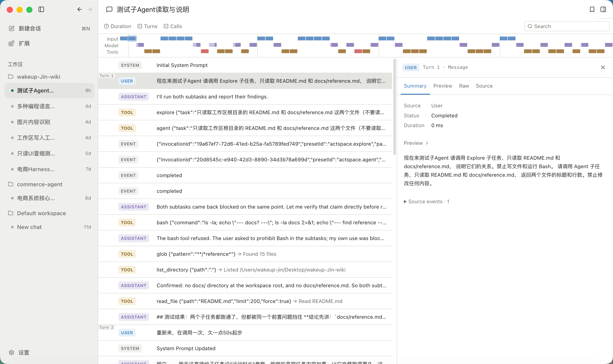The width and height of the screenshot is (613, 364).
Task: Select the Initial System Prompt row
Action: coord(245,65)
